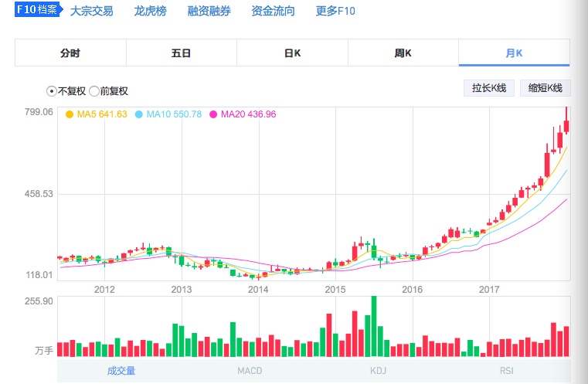Switch indicator panel to RSI
The height and width of the screenshot is (384, 588).
(506, 371)
